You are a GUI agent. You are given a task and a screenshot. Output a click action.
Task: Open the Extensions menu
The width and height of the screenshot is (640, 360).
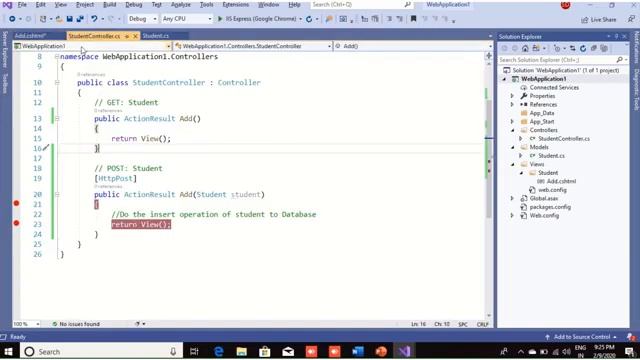[x=236, y=4]
